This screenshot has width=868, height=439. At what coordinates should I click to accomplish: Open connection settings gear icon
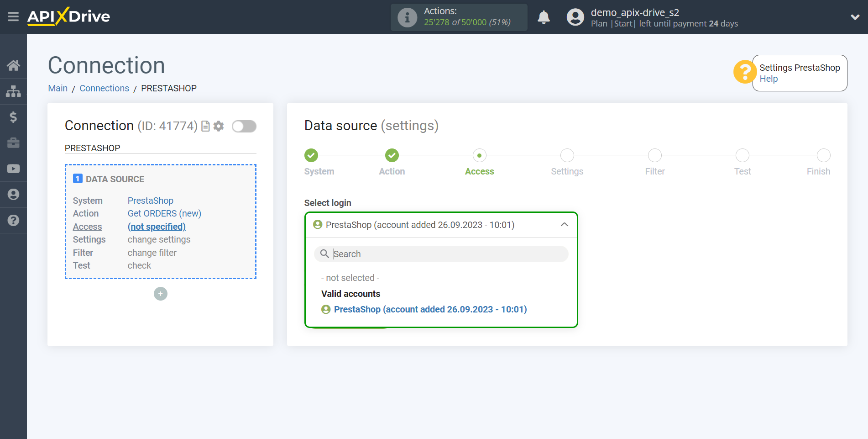pyautogui.click(x=219, y=126)
